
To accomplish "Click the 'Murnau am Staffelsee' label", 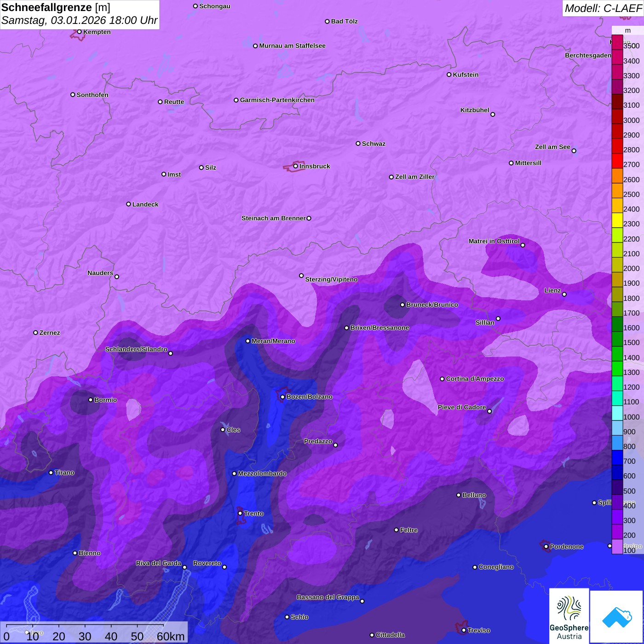I will [x=293, y=46].
